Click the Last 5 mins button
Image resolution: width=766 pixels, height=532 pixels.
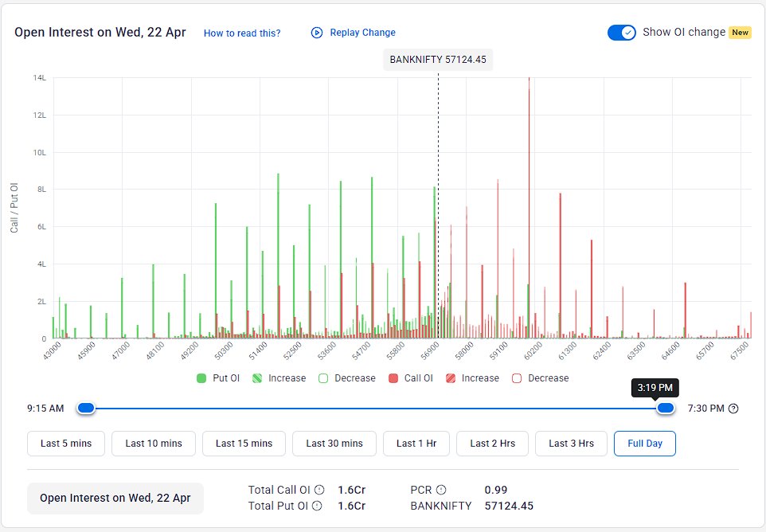tap(66, 444)
